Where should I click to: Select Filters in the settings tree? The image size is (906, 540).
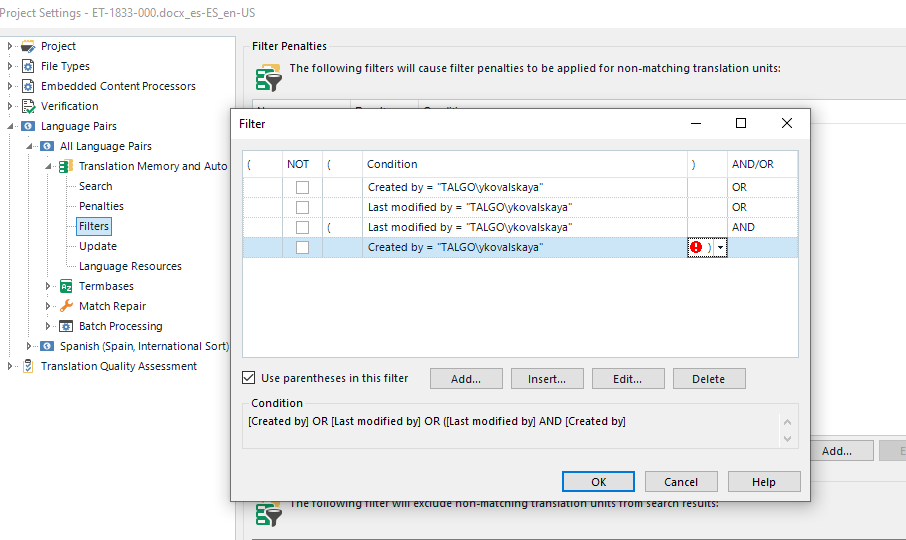[94, 226]
